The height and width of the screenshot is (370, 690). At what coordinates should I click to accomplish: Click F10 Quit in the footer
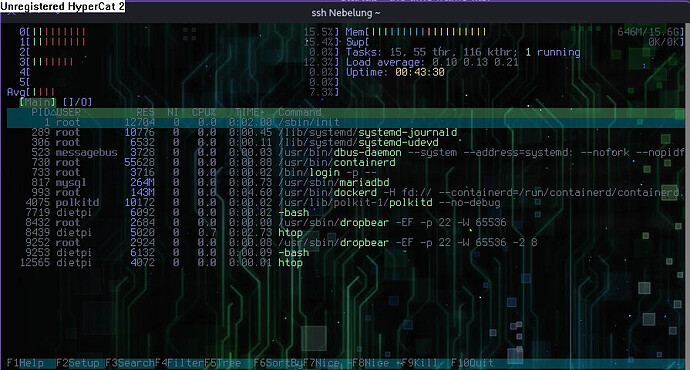click(x=472, y=363)
